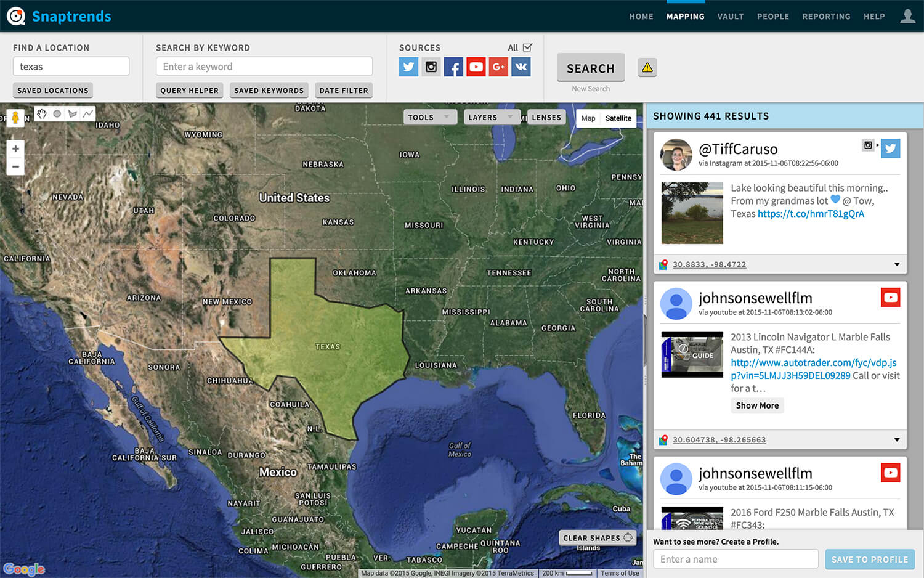Open the Vault nav item

point(731,17)
